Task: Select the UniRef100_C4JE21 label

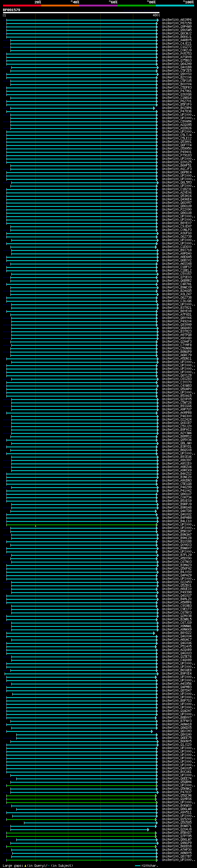Action: coord(177,43)
